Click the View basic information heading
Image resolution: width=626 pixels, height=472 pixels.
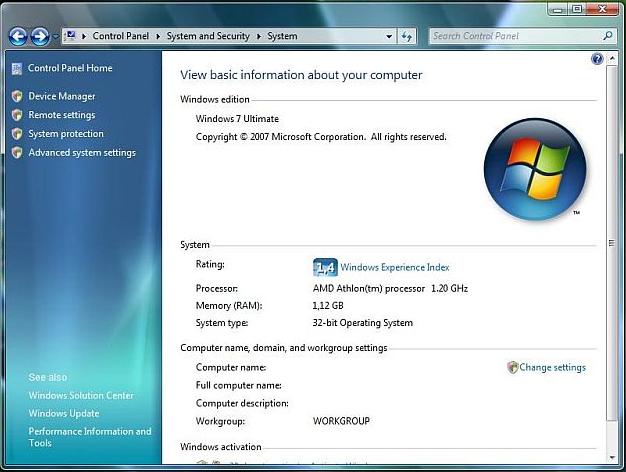(x=301, y=75)
